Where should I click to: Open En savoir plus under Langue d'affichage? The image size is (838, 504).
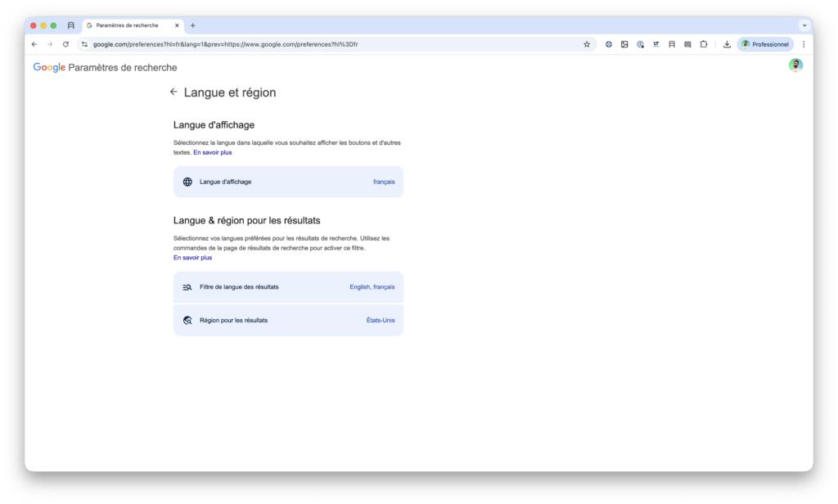pos(212,152)
